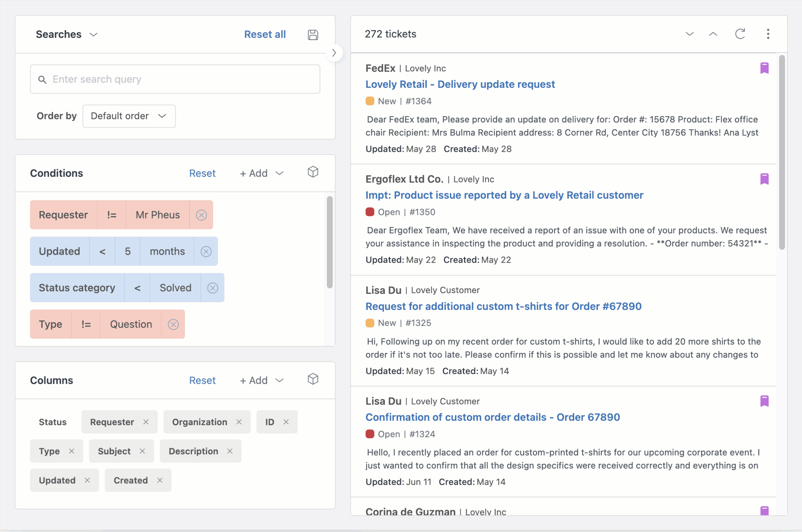Change the Question value on Type condition

131,324
